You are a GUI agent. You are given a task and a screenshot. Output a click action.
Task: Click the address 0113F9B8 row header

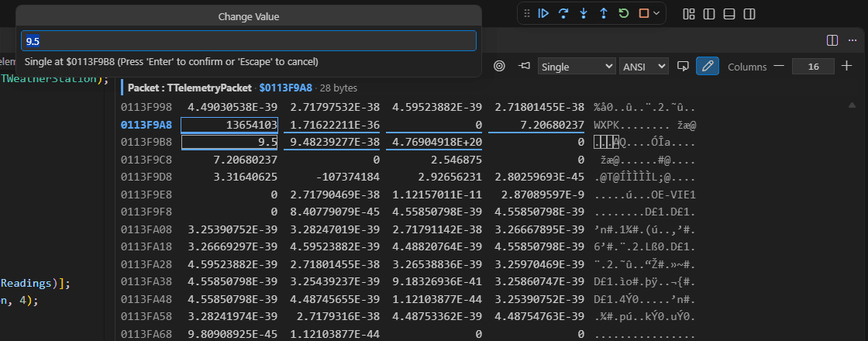[x=146, y=143]
